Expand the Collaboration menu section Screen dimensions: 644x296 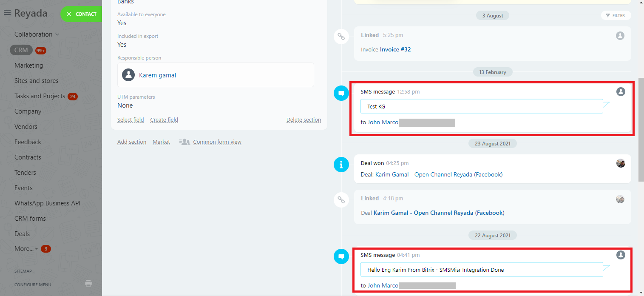tap(37, 34)
